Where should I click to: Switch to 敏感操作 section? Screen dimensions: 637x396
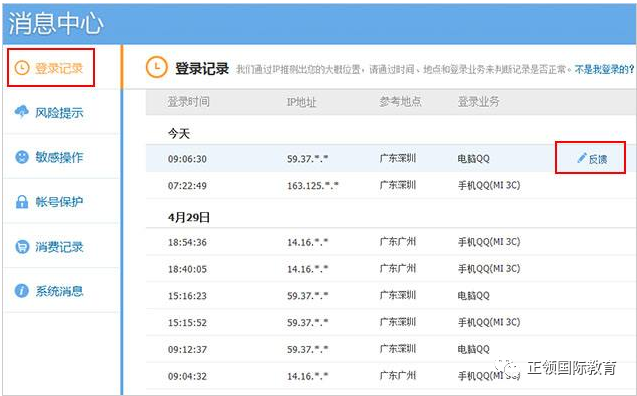[59, 157]
